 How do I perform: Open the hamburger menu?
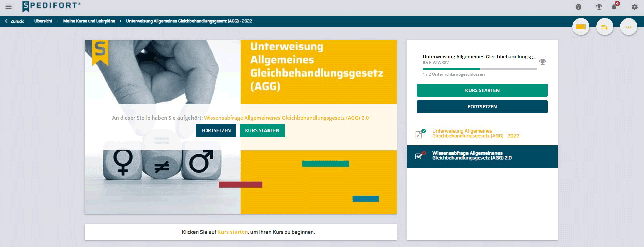9,7
